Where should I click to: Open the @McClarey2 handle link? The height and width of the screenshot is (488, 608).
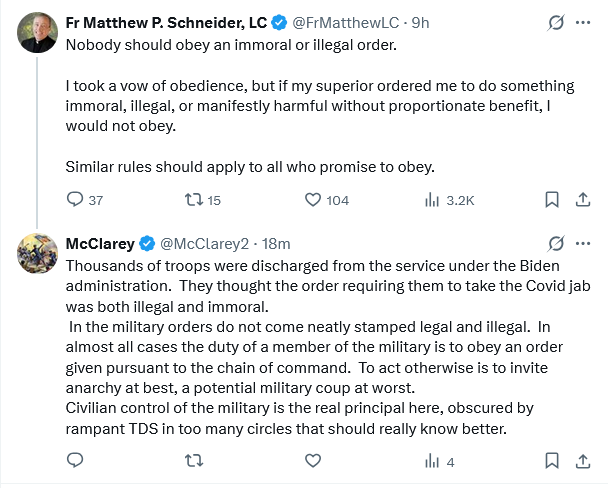coord(203,244)
